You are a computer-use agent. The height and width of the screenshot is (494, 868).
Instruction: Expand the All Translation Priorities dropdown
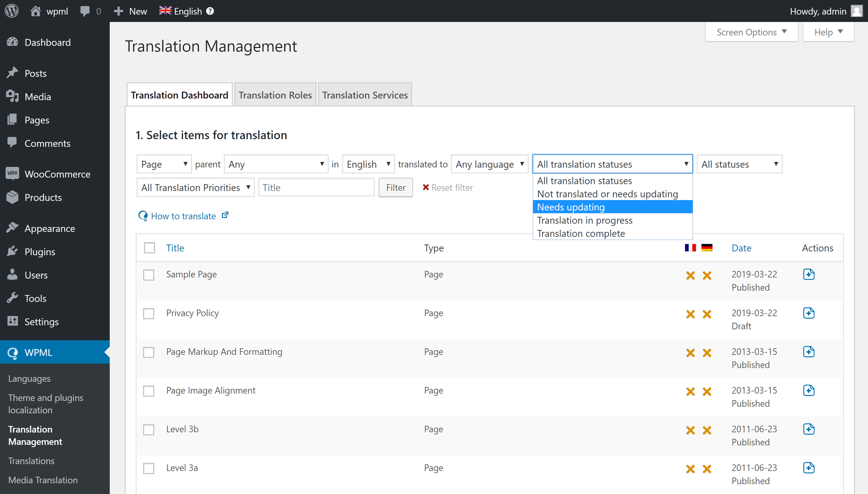coord(194,187)
